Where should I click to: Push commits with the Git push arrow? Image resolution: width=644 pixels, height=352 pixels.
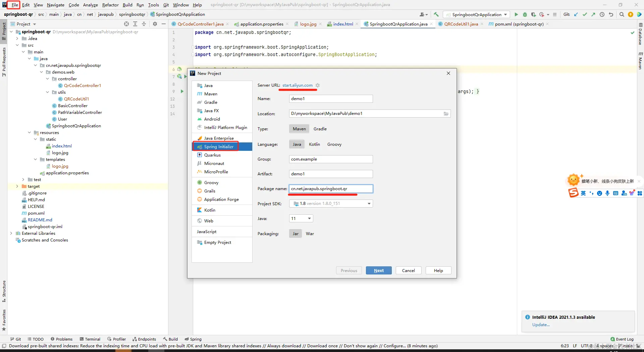593,14
